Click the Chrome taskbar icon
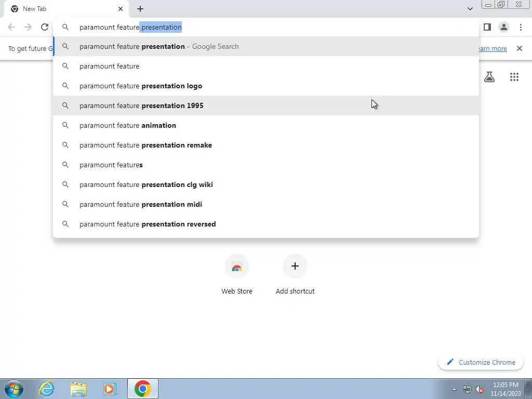 click(143, 389)
